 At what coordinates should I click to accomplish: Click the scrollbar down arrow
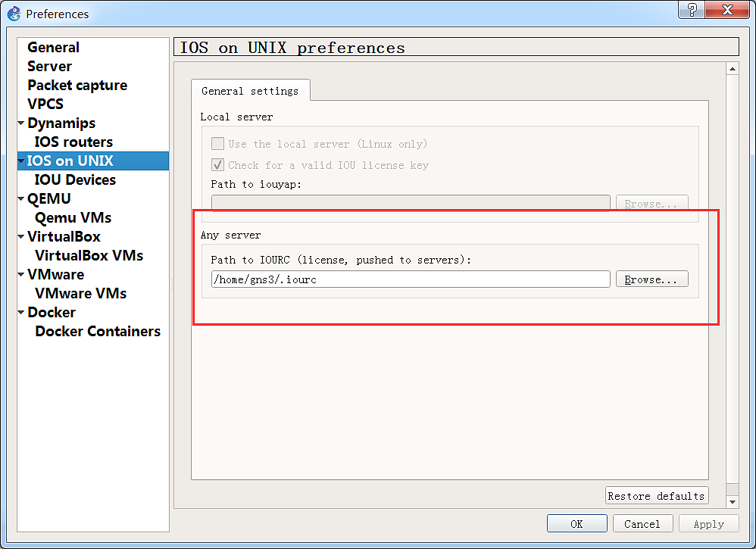732,502
